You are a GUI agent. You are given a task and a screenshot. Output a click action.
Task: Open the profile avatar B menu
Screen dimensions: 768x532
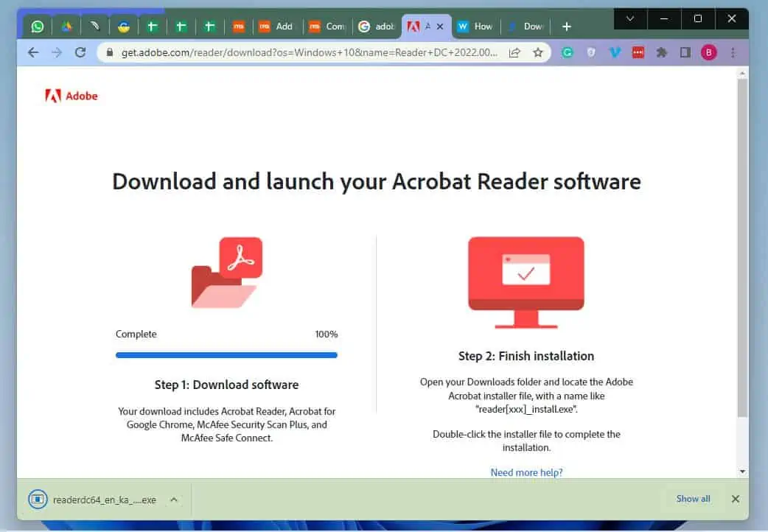[x=708, y=52]
